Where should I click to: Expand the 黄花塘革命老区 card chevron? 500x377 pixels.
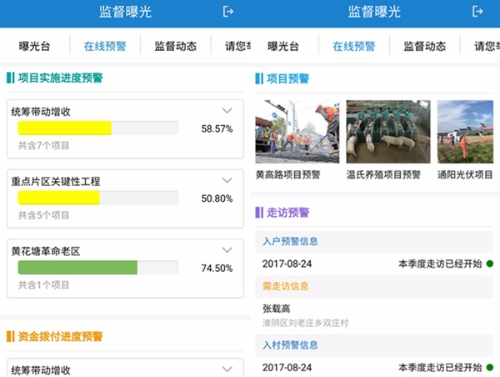pyautogui.click(x=227, y=250)
